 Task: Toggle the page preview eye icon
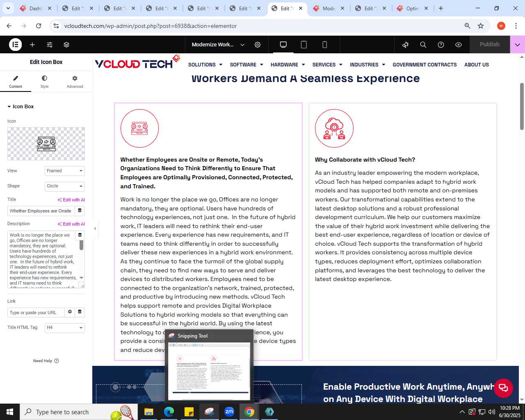coord(459,45)
